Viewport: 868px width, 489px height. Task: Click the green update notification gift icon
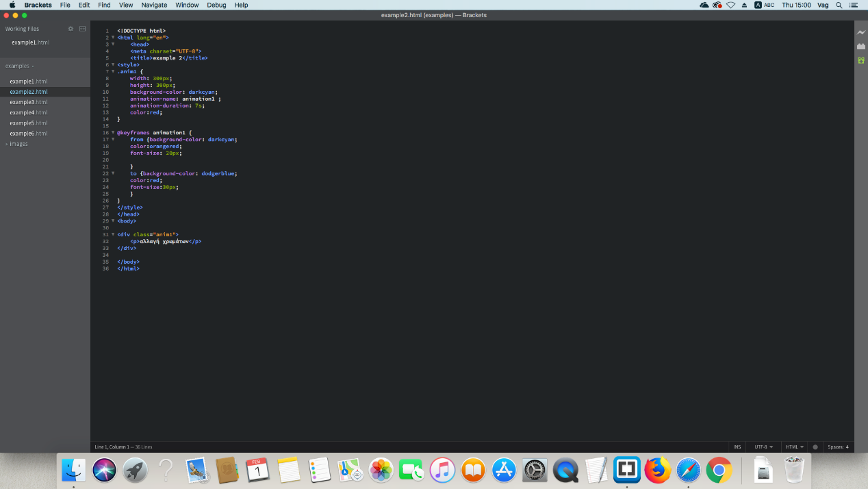(x=861, y=60)
